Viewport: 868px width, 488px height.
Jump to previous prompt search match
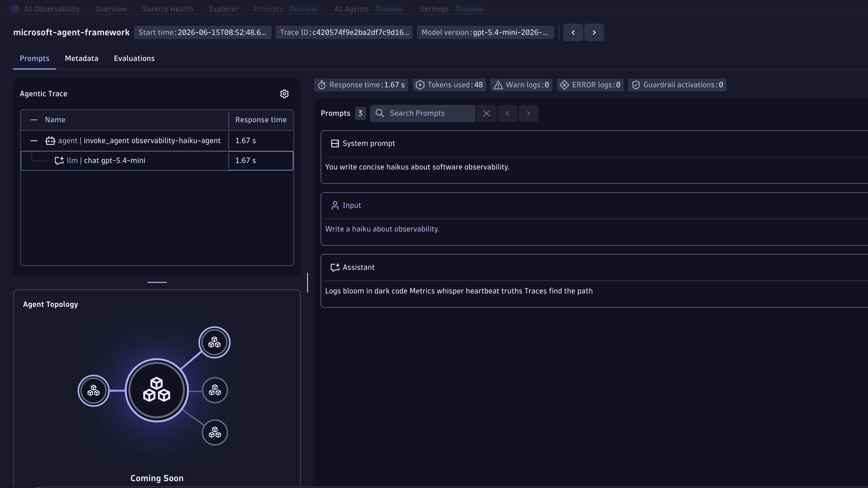tap(507, 113)
